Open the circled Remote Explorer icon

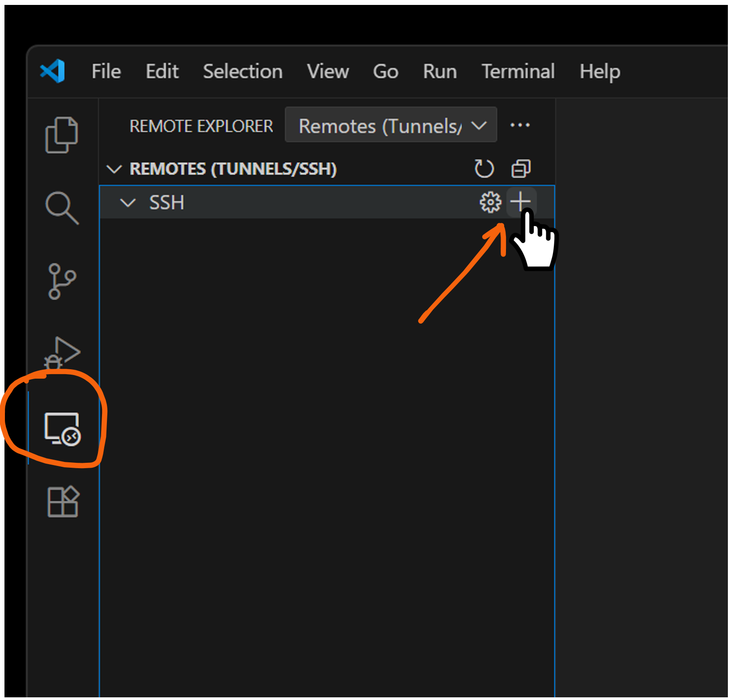click(61, 429)
